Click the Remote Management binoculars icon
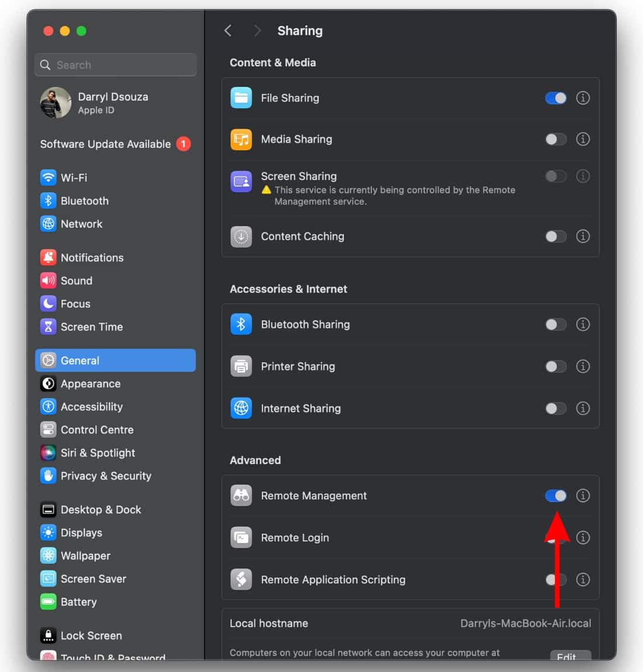This screenshot has height=672, width=643. click(x=241, y=496)
